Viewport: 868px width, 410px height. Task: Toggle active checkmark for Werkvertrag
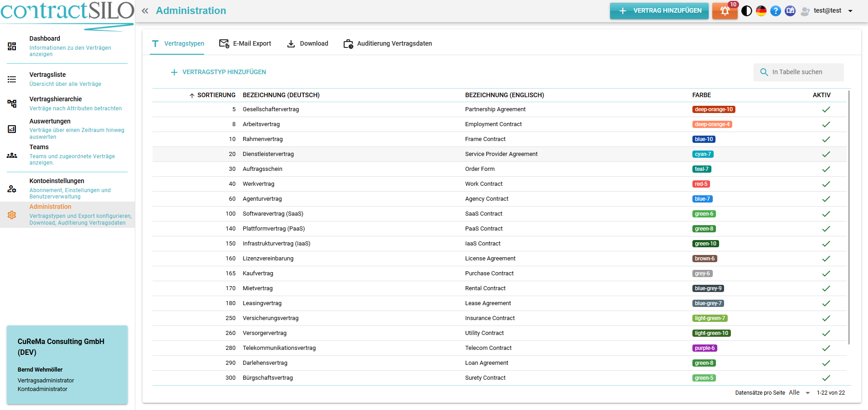point(826,184)
